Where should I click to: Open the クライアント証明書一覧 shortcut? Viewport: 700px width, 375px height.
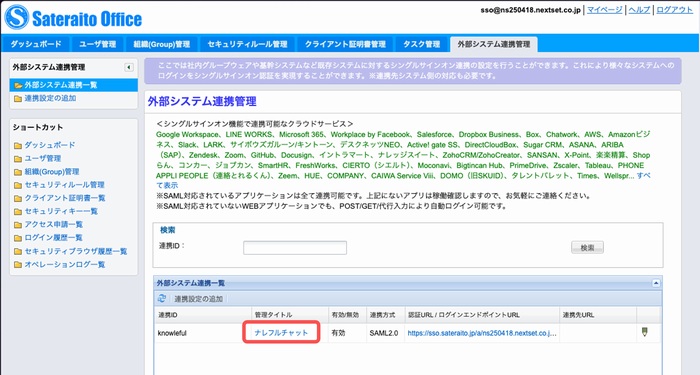tap(65, 198)
